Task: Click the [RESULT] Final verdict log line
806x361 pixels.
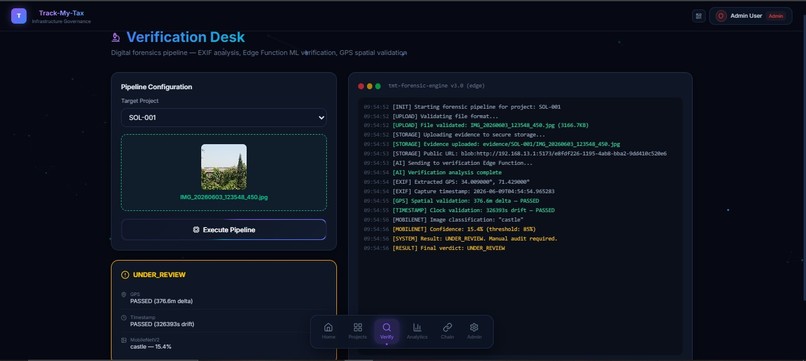Action: click(434, 248)
